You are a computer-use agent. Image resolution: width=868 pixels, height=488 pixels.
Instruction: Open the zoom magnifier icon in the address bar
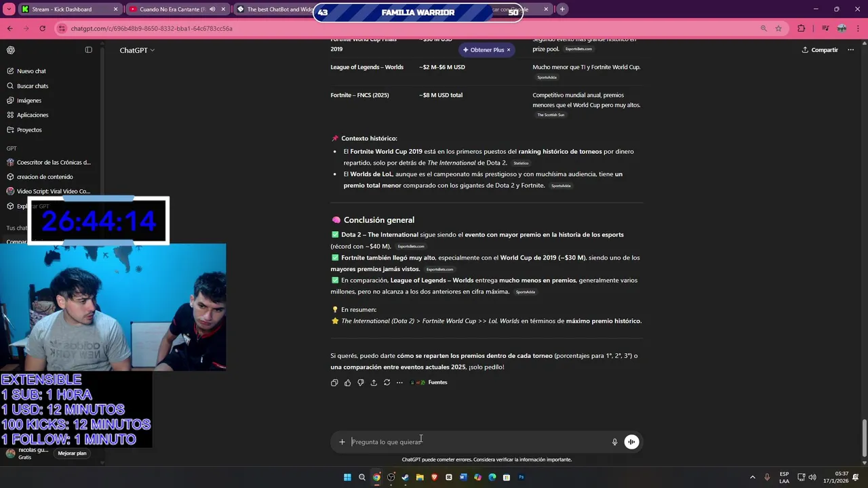[x=764, y=28]
